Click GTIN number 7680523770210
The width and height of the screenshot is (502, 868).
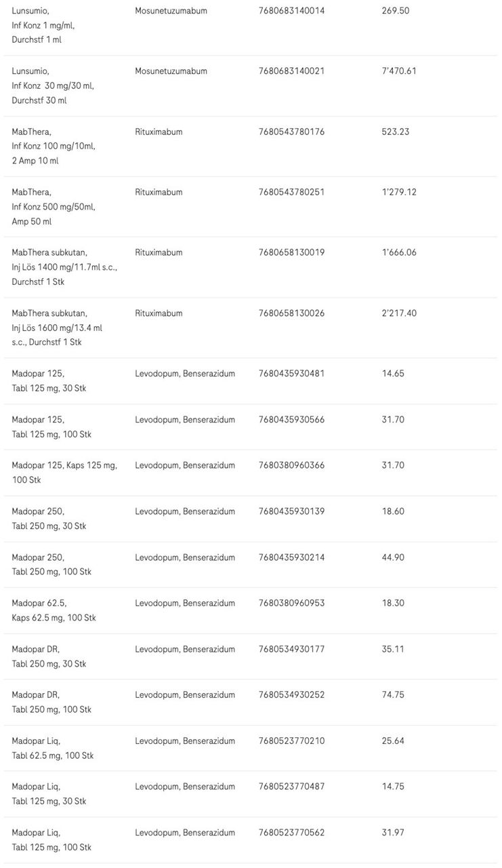point(291,741)
